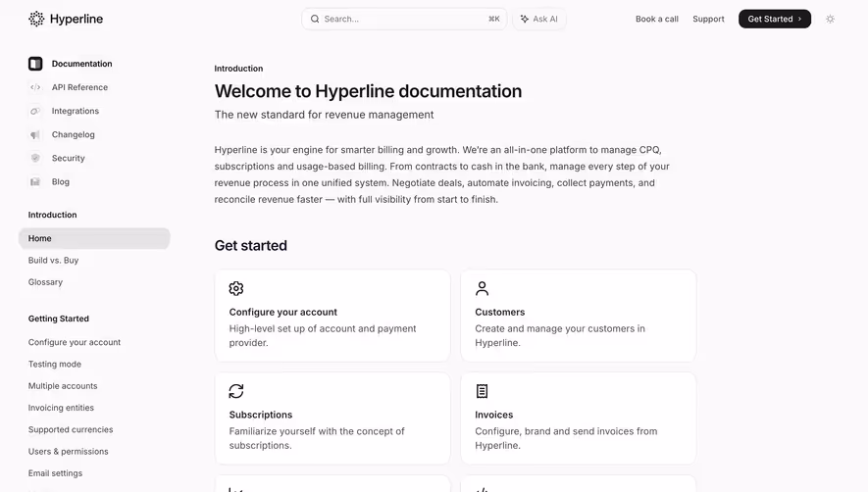868x492 pixels.
Task: Go to the Integrations section
Action: point(76,112)
